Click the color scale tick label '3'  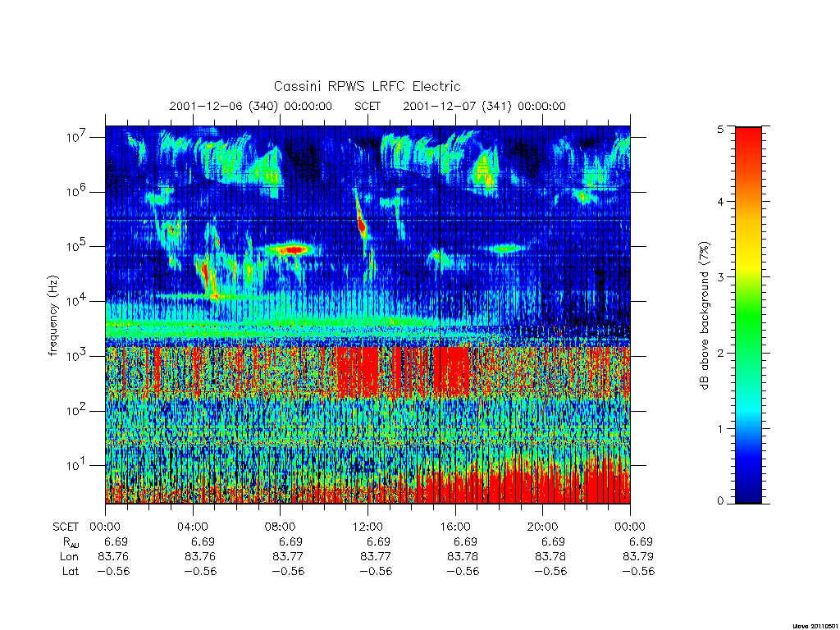[x=720, y=277]
